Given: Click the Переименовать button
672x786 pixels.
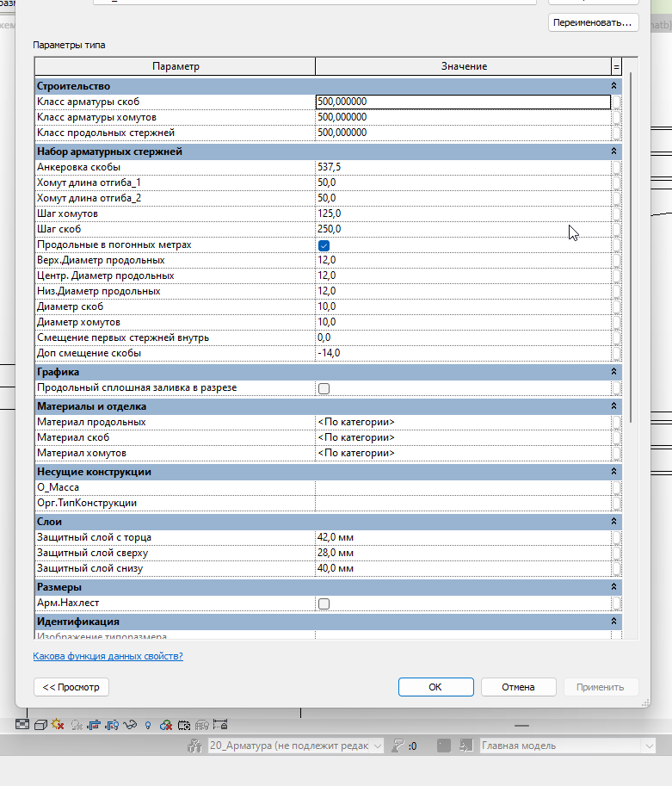Looking at the screenshot, I should (x=594, y=22).
